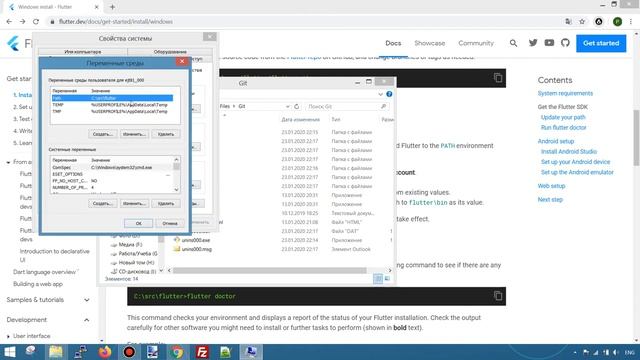Collapse the Development section

[x=87, y=320]
